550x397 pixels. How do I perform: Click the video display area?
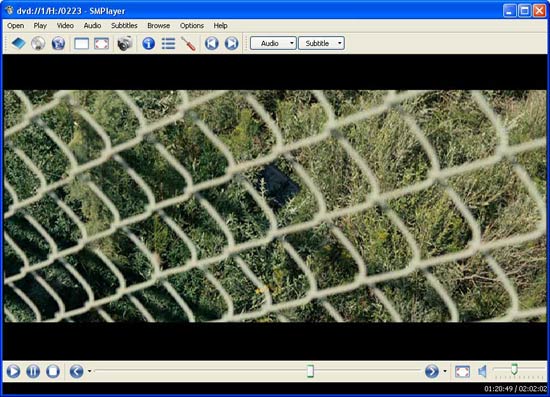[x=275, y=207]
